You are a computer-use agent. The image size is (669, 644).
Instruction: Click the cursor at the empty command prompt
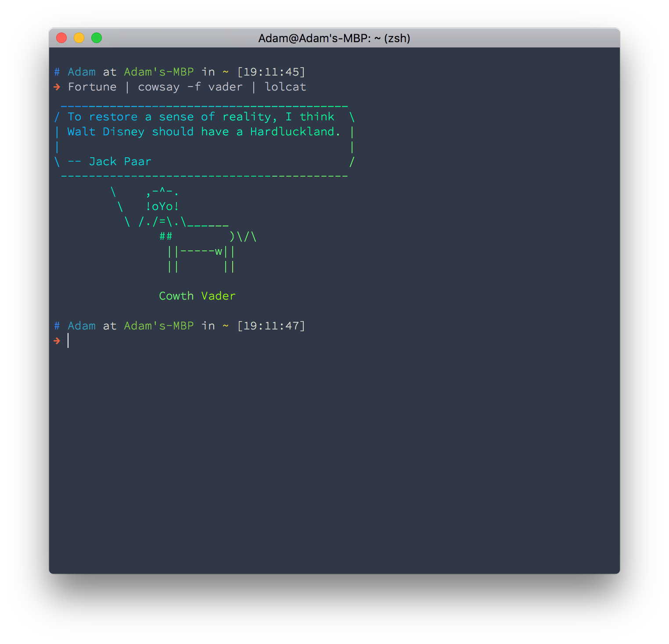[x=68, y=340]
